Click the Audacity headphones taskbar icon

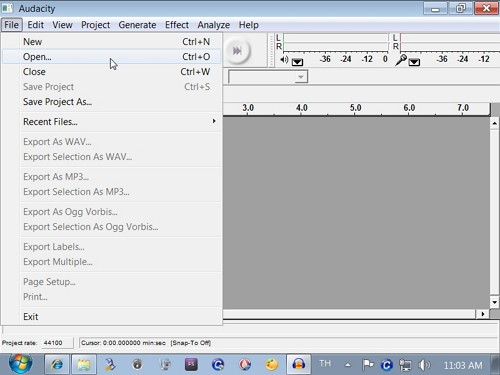(299, 365)
